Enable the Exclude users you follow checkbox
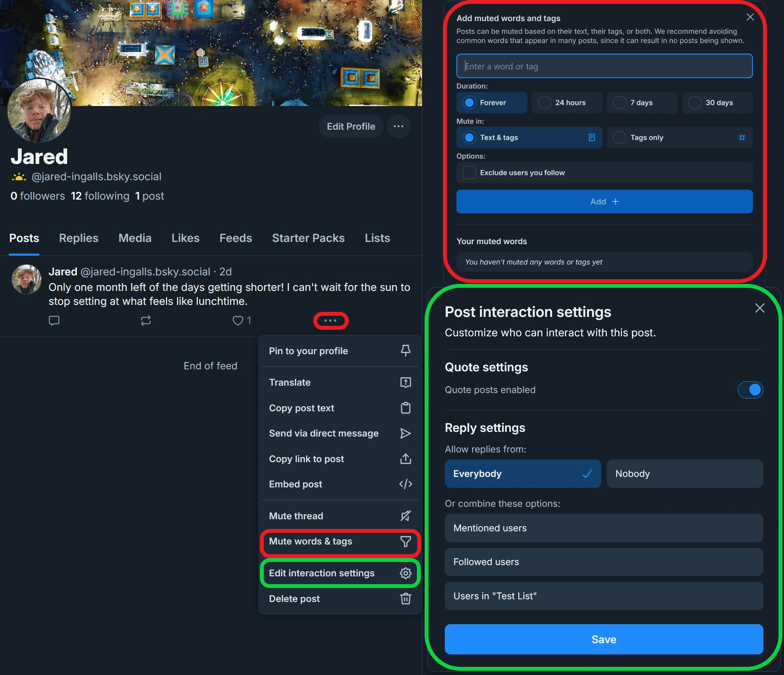784x675 pixels. (469, 172)
